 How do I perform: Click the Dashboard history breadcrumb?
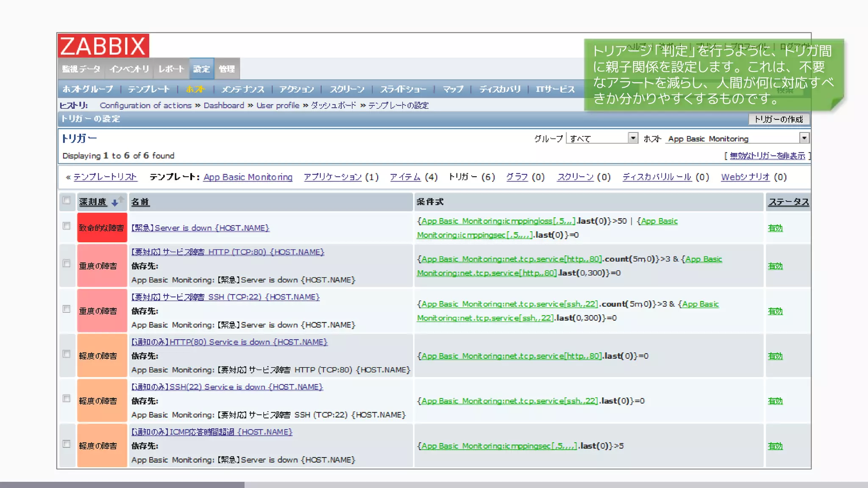coord(224,105)
